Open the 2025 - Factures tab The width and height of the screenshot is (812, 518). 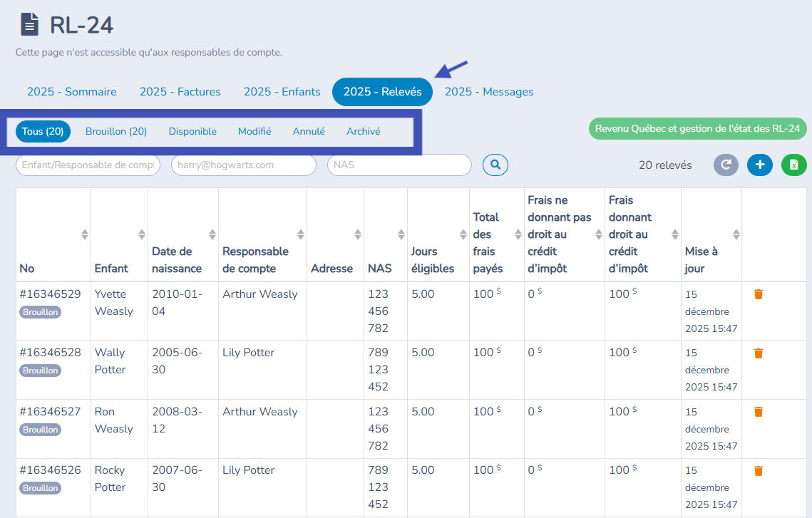[x=180, y=92]
